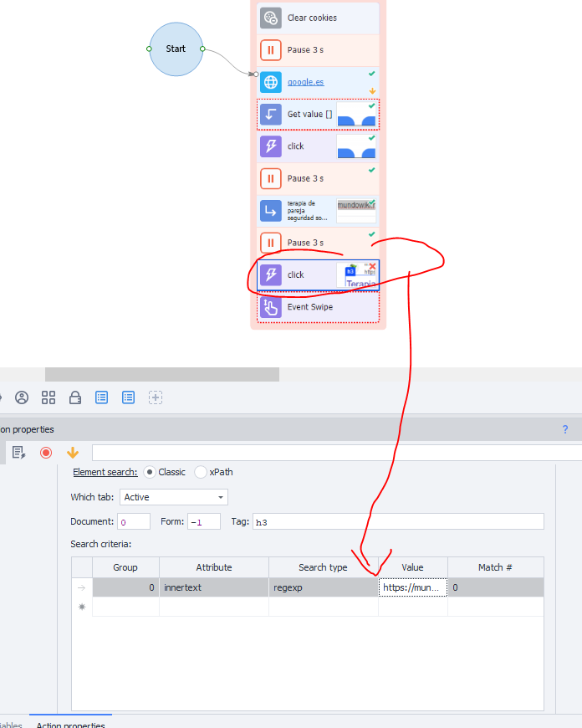Click the first blue list icon
This screenshot has width=582, height=728.
pyautogui.click(x=102, y=397)
